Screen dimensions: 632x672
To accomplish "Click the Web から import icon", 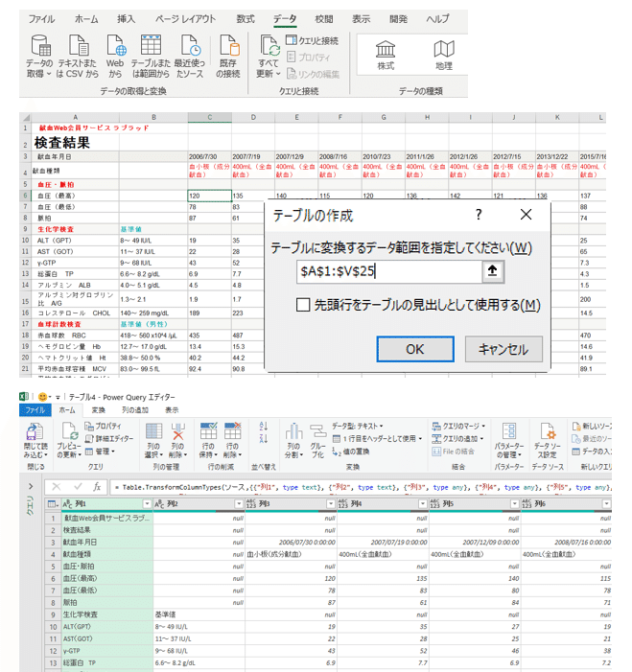I will click(x=115, y=57).
